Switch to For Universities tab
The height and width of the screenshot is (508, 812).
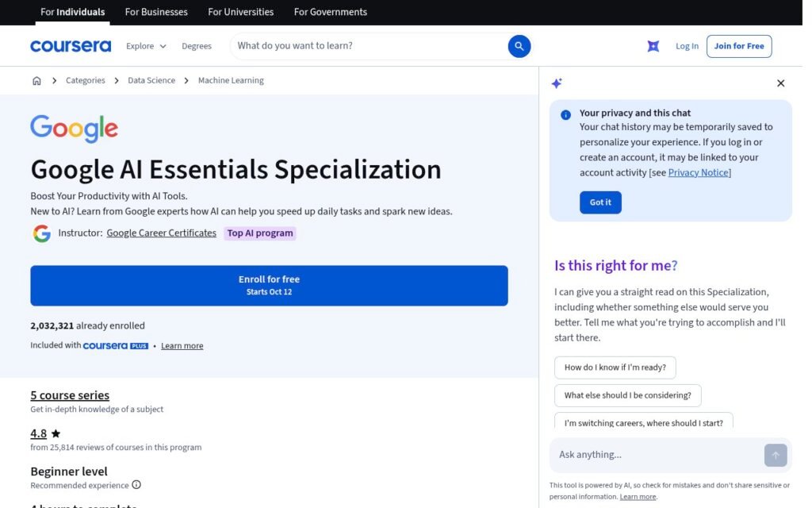click(x=241, y=12)
